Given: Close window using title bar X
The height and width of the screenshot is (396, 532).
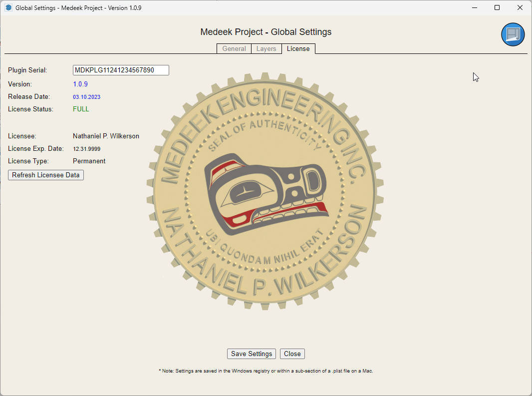Looking at the screenshot, I should (x=520, y=8).
